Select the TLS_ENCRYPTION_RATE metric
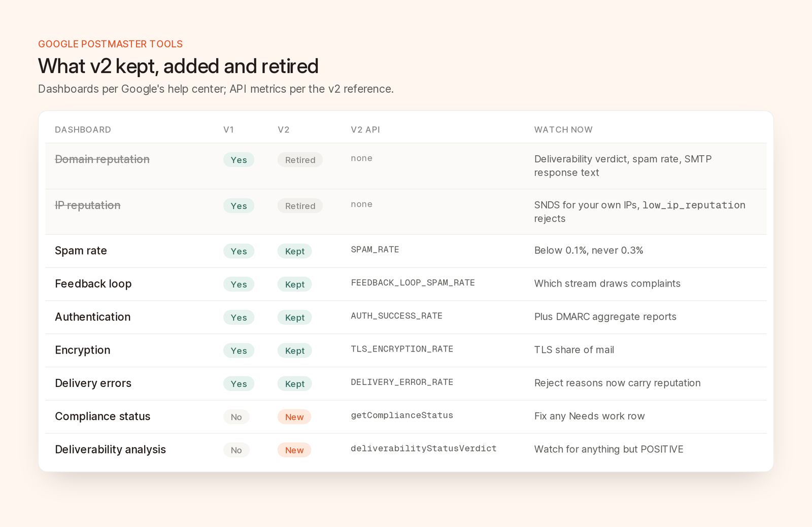Viewport: 812px width, 527px height. (x=402, y=349)
